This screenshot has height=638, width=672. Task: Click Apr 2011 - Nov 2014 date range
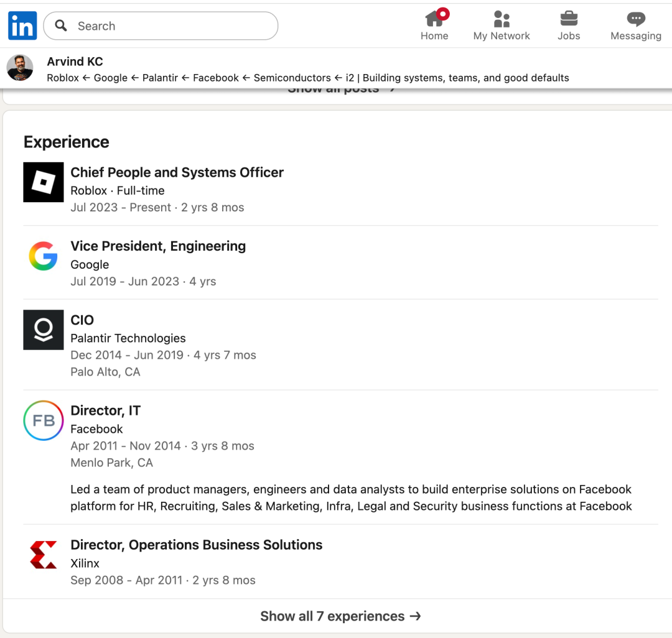coord(126,446)
